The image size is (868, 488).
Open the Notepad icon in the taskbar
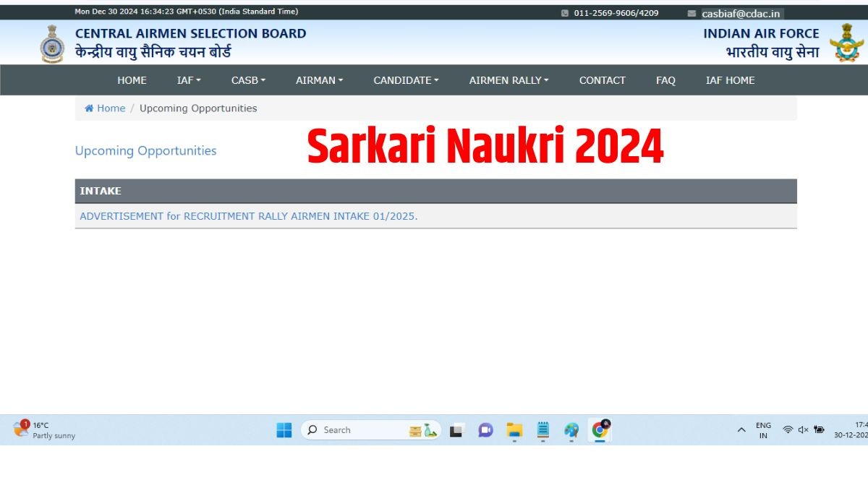pos(543,430)
